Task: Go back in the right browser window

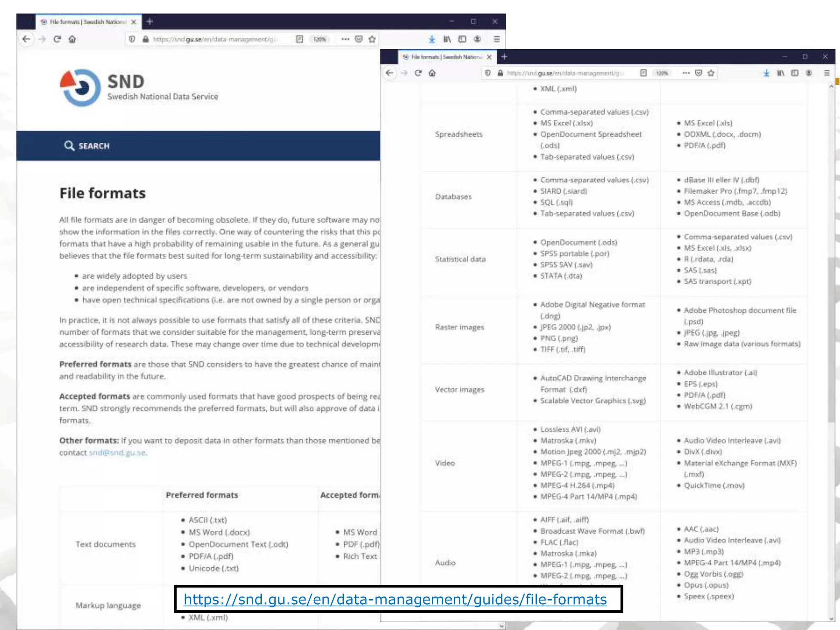Action: pyautogui.click(x=390, y=73)
